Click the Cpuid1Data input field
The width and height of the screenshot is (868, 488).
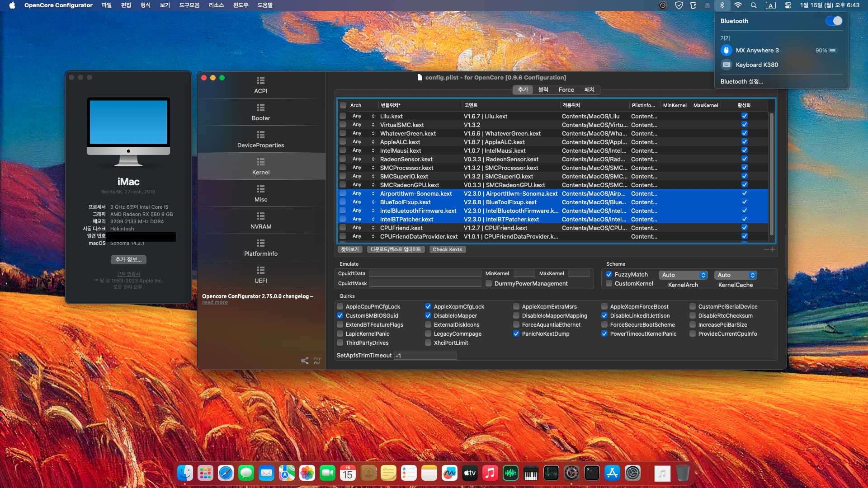425,273
